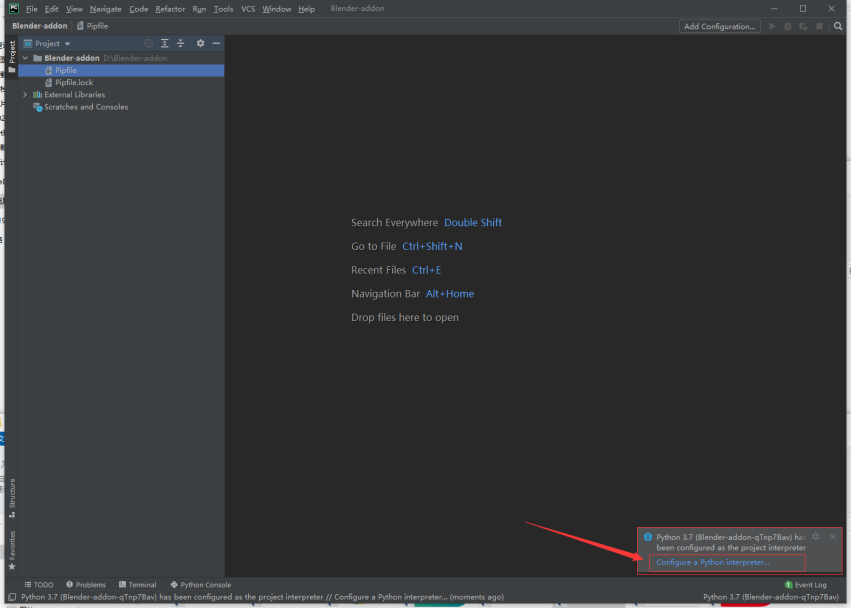
Task: Select Pipfile in the project tree
Action: 120,70
